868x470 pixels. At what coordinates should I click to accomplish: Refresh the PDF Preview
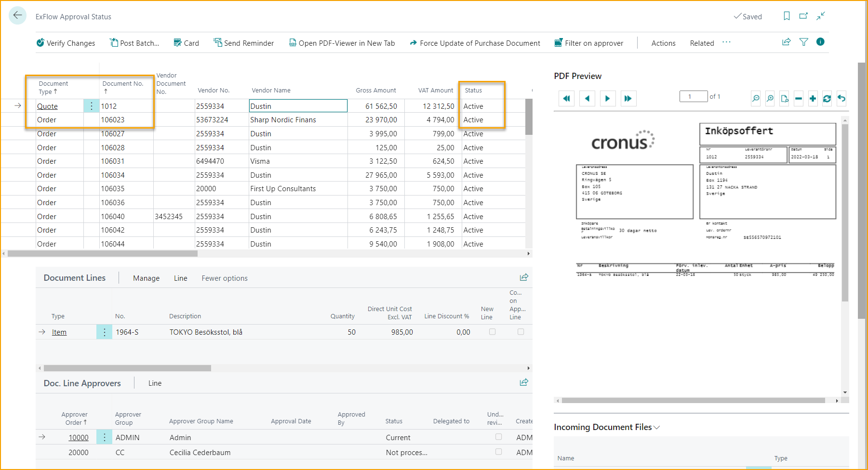[827, 98]
